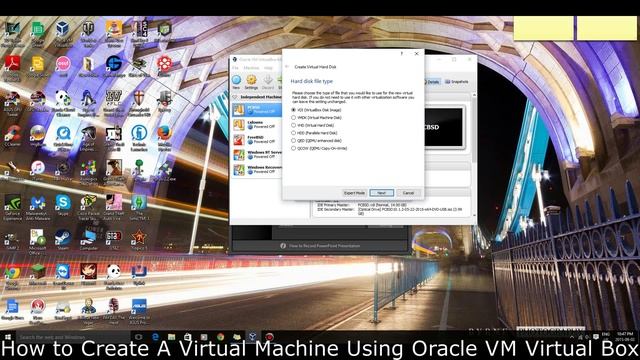
Task: Collapse the Independent Machines group
Action: tap(236, 97)
